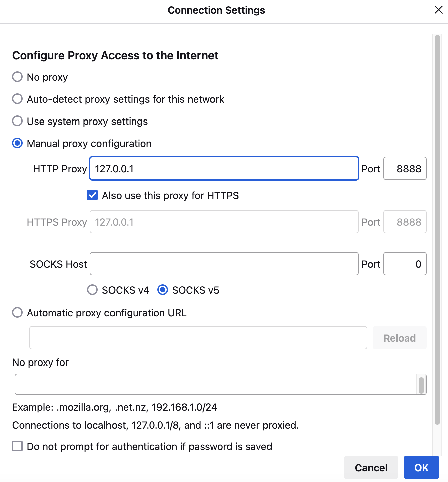
Task: Click the SOCKS Host field
Action: [224, 264]
